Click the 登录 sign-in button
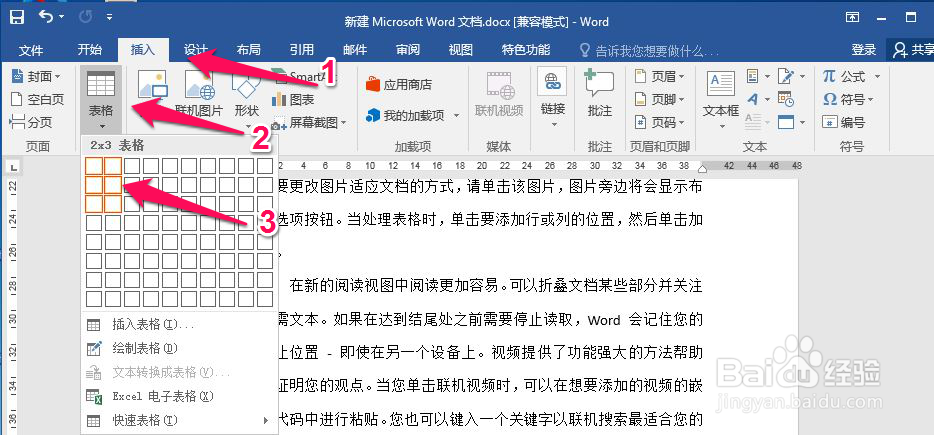This screenshot has width=934, height=435. click(864, 50)
